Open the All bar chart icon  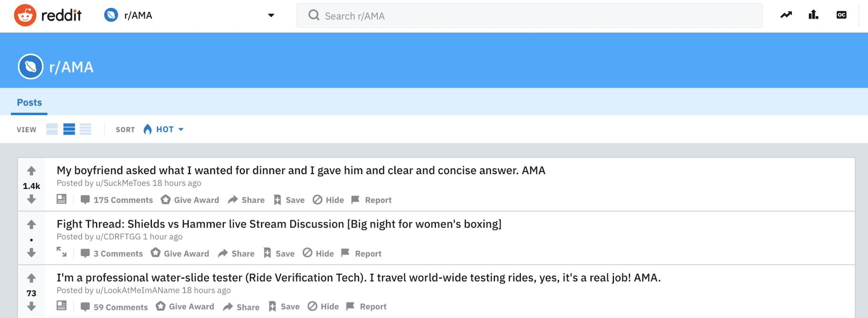pos(813,15)
